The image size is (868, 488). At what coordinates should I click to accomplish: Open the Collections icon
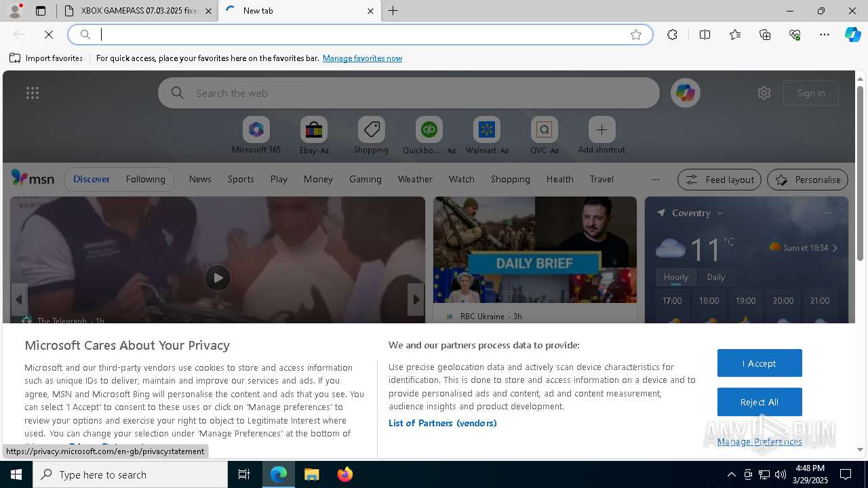(x=765, y=35)
